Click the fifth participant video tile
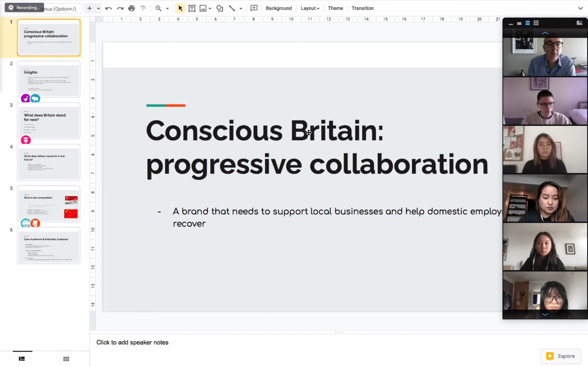Image resolution: width=588 pixels, height=367 pixels. pyautogui.click(x=545, y=247)
